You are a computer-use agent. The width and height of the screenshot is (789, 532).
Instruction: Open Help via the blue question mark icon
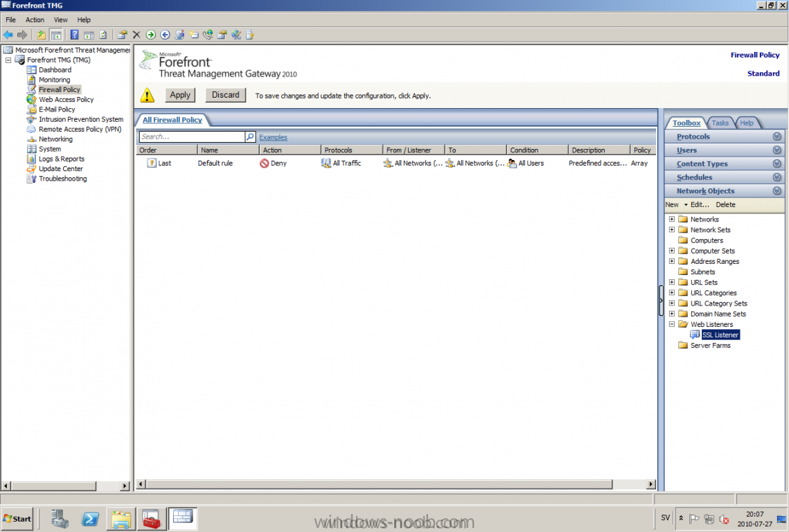[x=75, y=35]
